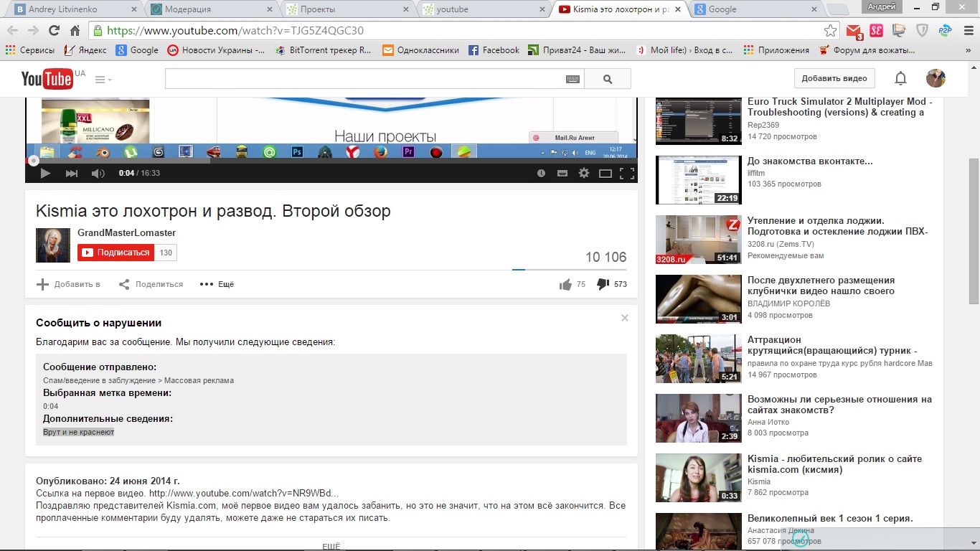Expand the description with ЕЩЁ
The height and width of the screenshot is (551, 980).
coord(331,547)
